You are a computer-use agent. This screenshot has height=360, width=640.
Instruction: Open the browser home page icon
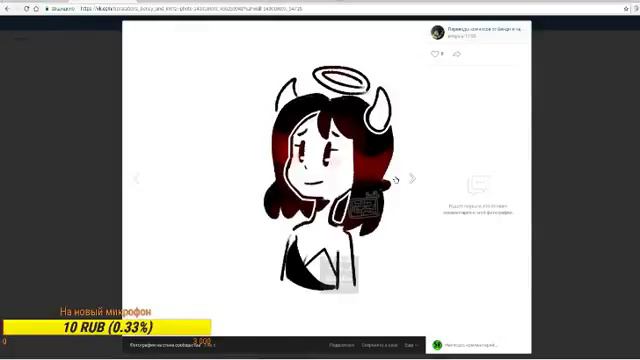(x=36, y=9)
